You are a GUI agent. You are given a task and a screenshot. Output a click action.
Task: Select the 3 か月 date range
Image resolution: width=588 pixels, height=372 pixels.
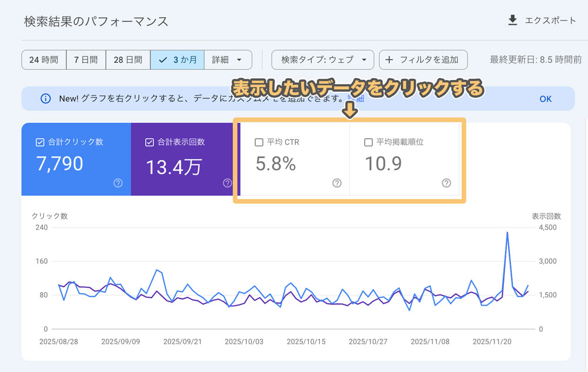pos(178,60)
